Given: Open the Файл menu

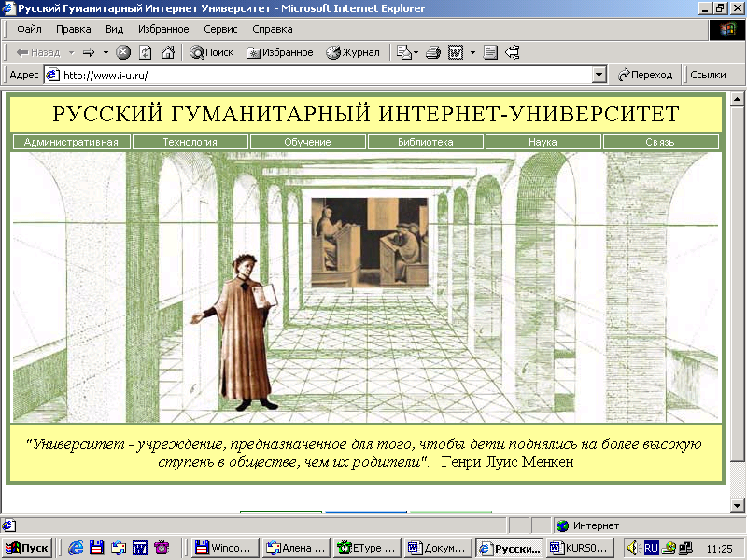Looking at the screenshot, I should [x=30, y=30].
